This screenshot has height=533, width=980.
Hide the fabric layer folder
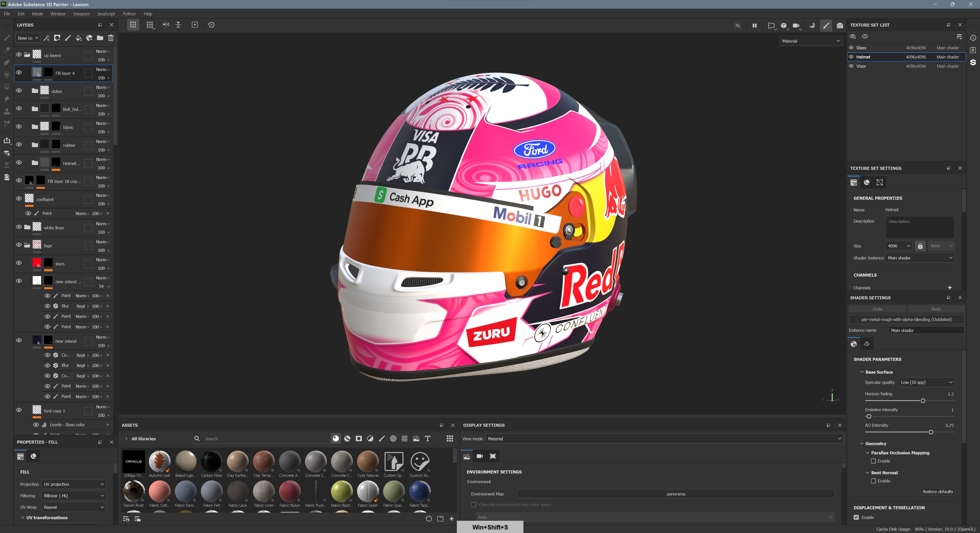tap(19, 127)
